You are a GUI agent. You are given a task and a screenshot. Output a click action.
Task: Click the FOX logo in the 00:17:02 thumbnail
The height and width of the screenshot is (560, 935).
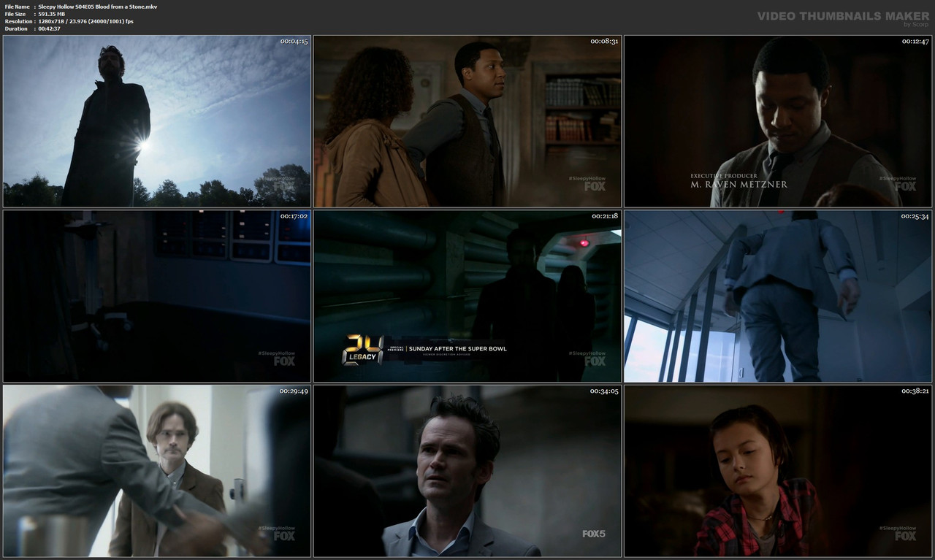pyautogui.click(x=284, y=361)
